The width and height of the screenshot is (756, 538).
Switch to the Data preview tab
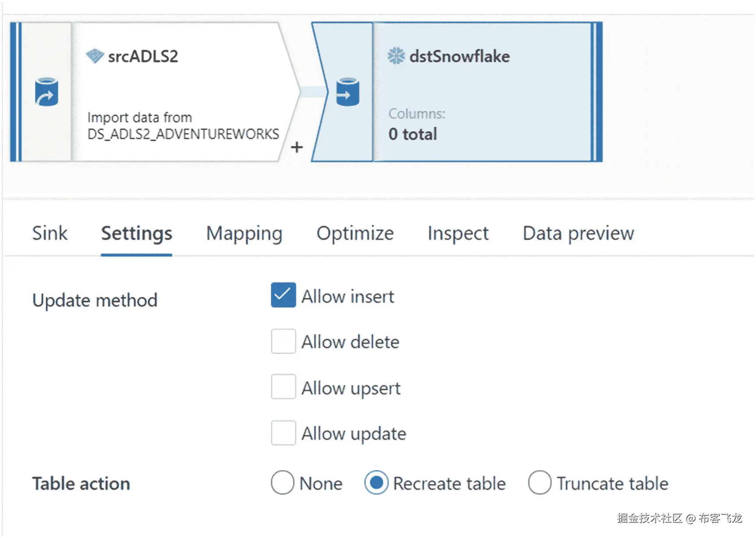tap(578, 233)
